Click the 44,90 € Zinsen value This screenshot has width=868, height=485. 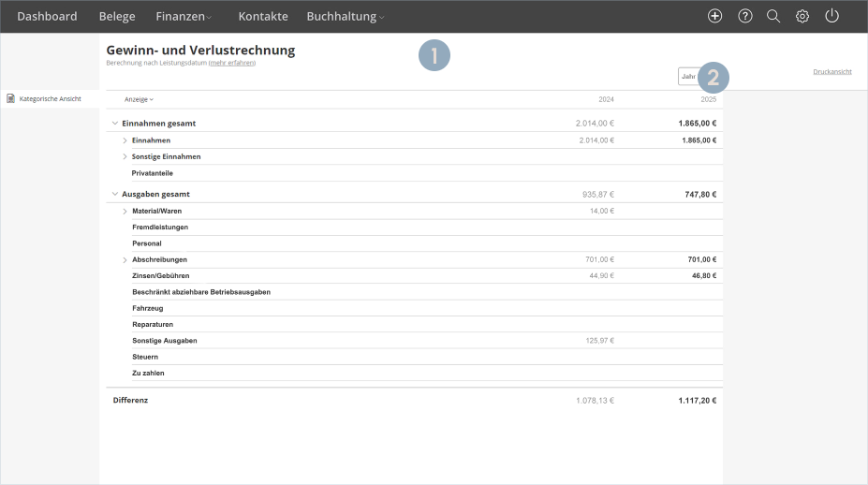[x=602, y=275]
